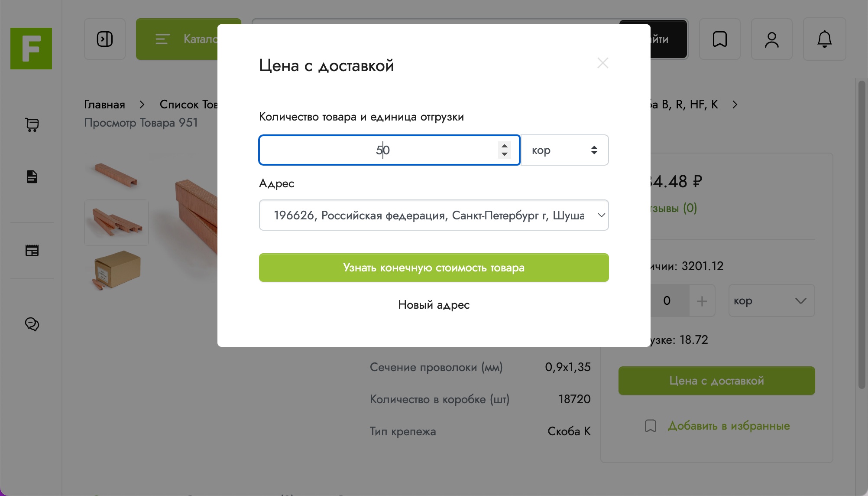Click the dark search button in header
868x496 pixels.
click(x=669, y=39)
